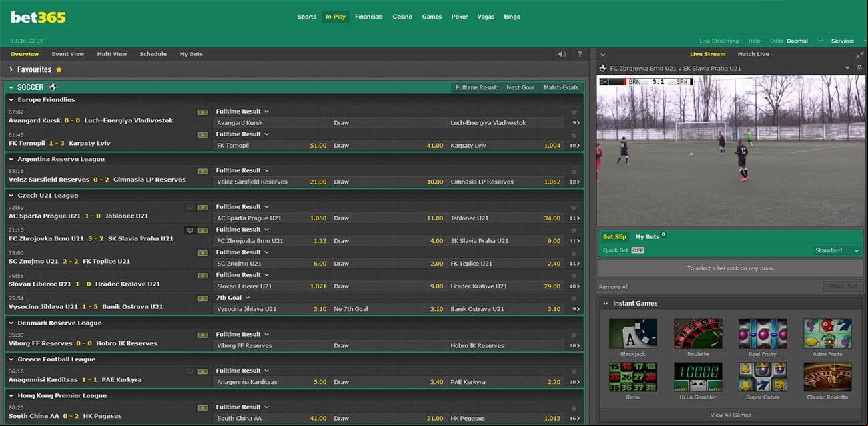
Task: Star the South China AA match
Action: [x=573, y=407]
